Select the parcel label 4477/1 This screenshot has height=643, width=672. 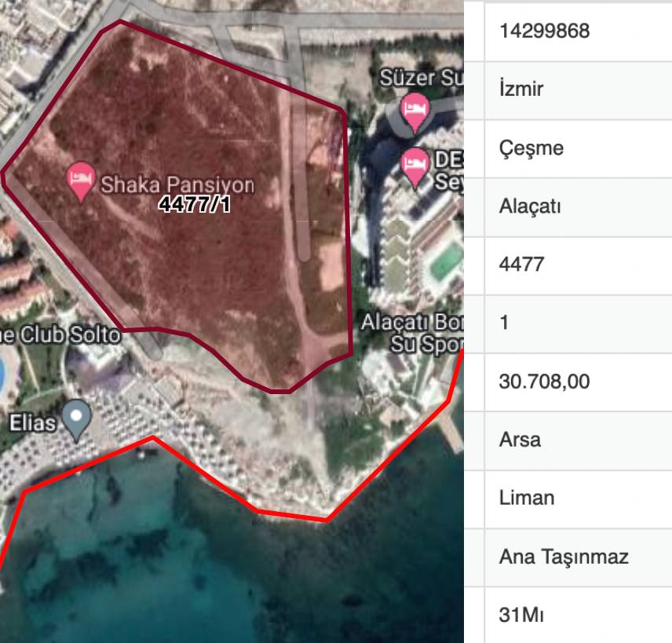194,204
